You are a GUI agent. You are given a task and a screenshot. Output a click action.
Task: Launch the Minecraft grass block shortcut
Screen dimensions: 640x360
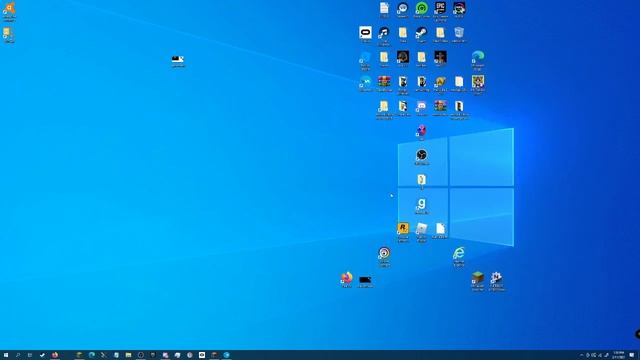[478, 281]
